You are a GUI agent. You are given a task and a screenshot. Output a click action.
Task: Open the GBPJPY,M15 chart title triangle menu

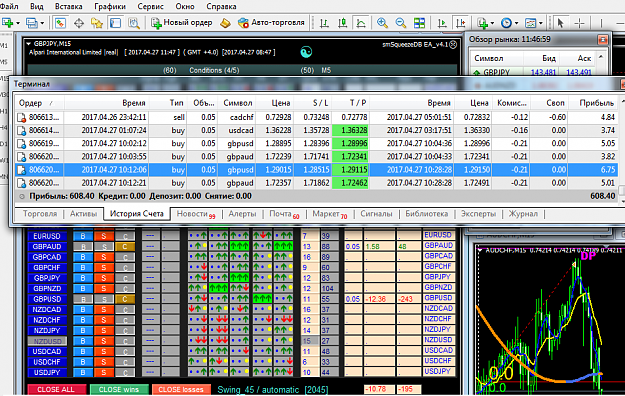tap(29, 43)
